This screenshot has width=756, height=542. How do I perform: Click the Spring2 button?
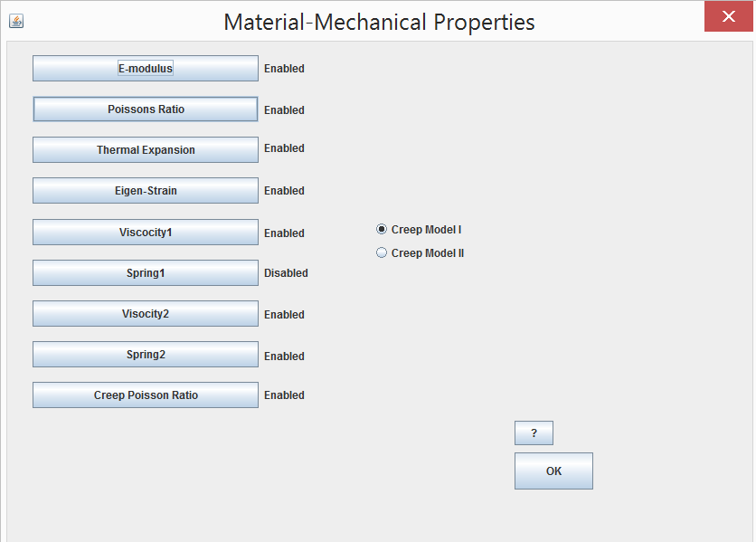[x=145, y=355]
